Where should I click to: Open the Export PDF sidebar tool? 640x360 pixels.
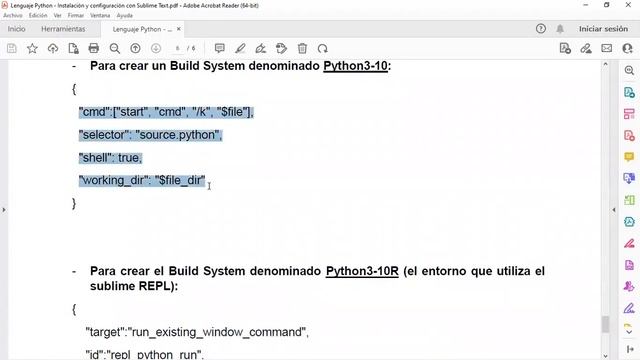point(629,92)
